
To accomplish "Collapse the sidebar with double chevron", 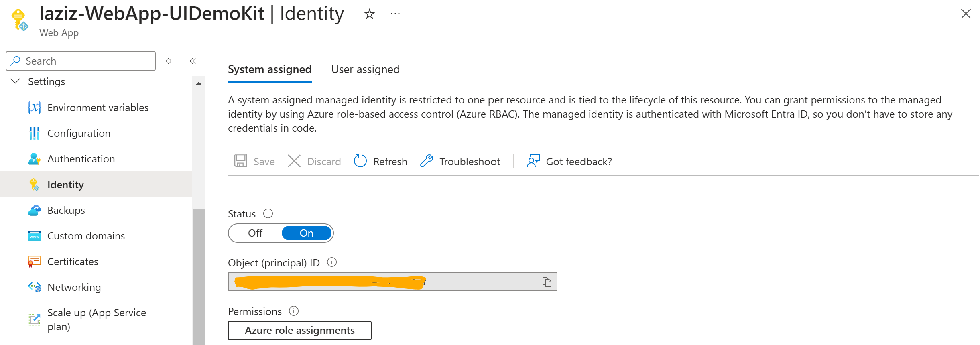I will (193, 61).
